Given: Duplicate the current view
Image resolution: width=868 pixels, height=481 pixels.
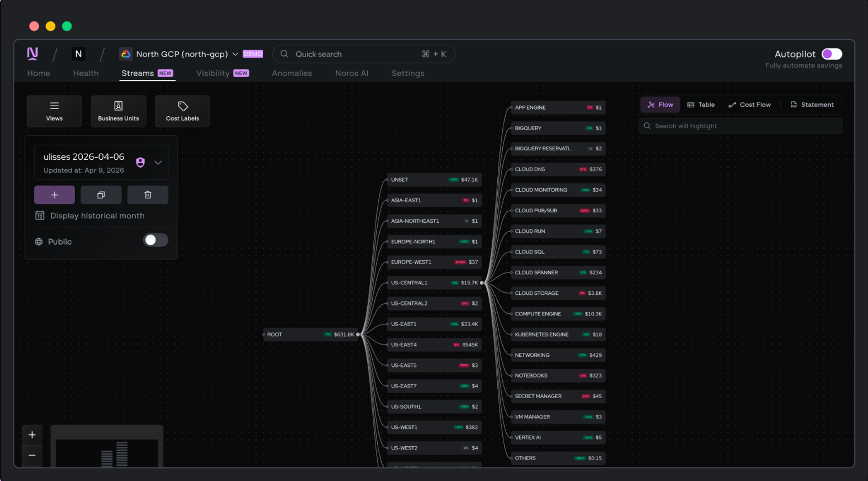Looking at the screenshot, I should 101,195.
